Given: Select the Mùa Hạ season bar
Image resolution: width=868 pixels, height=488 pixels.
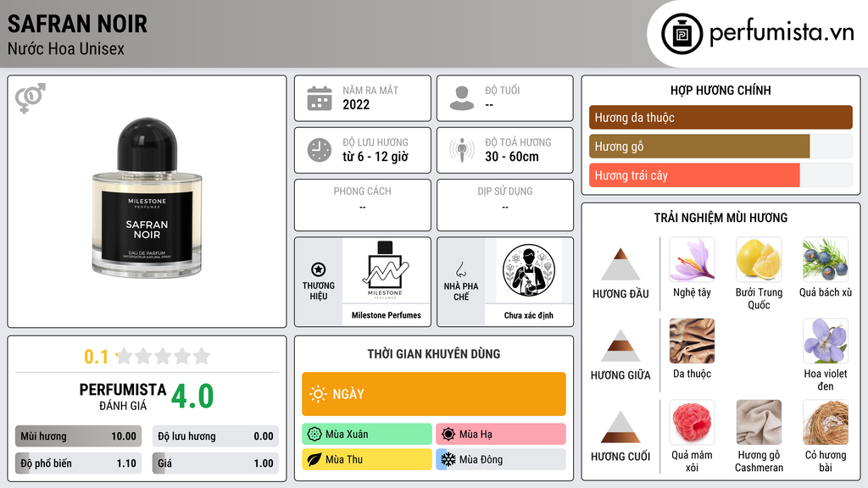Looking at the screenshot, I should (x=501, y=435).
